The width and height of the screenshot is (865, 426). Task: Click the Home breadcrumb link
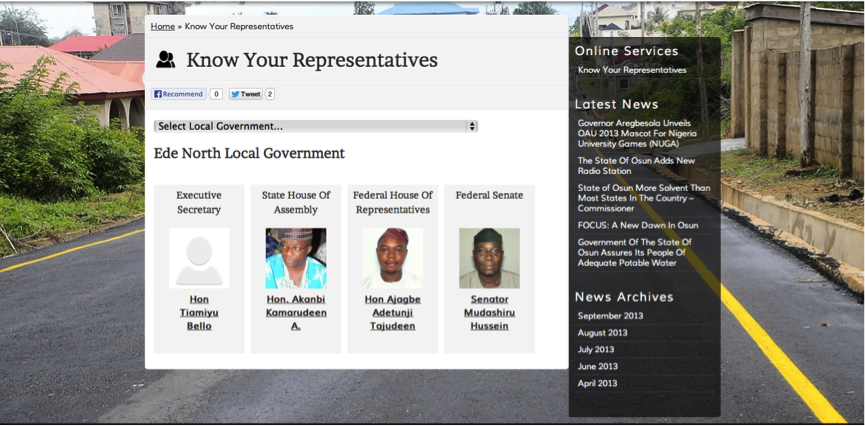pos(163,26)
